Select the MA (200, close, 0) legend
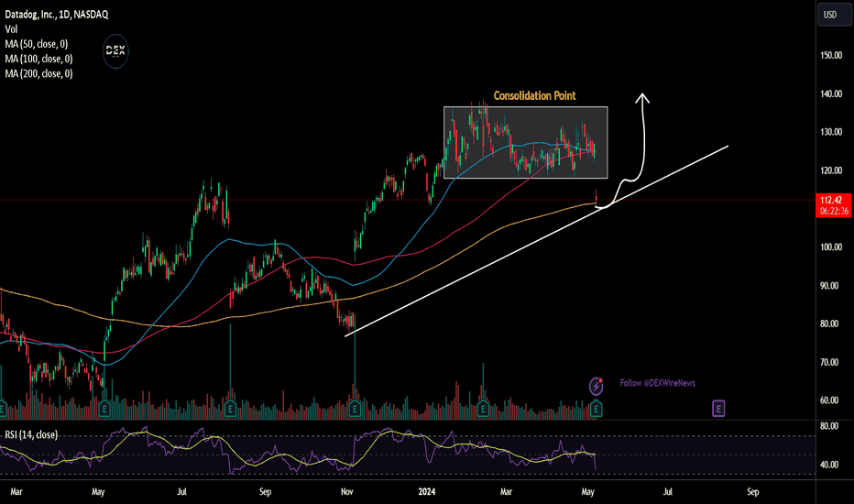Viewport: 854px width, 504px height. [38, 73]
